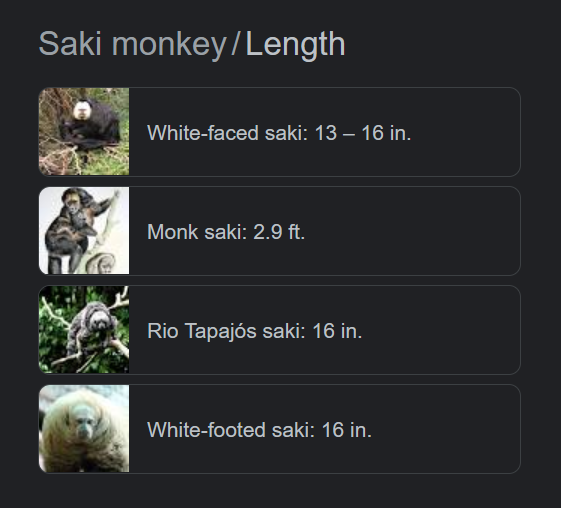Click the 16 in. value for White-footed saki

click(x=347, y=430)
